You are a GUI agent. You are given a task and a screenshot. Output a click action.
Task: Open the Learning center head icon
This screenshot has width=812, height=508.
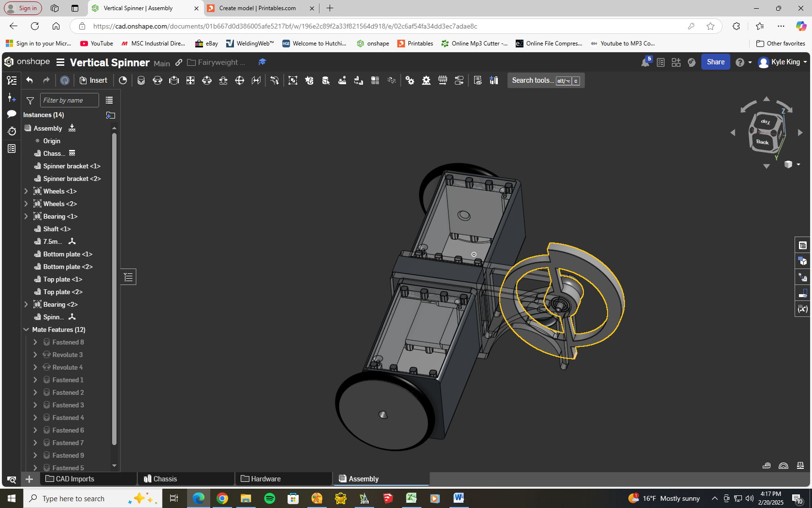pos(692,62)
